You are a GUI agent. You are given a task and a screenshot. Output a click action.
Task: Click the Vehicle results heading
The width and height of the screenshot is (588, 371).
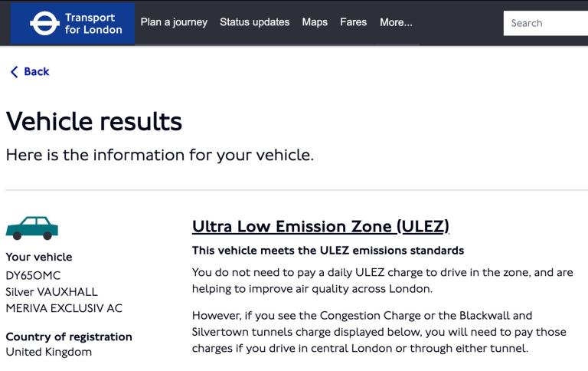pos(94,121)
